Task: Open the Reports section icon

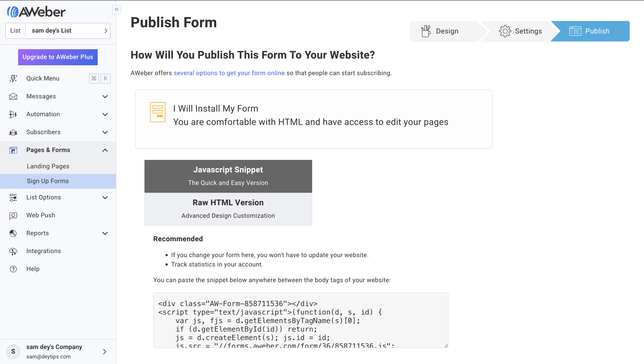Action: pos(13,233)
